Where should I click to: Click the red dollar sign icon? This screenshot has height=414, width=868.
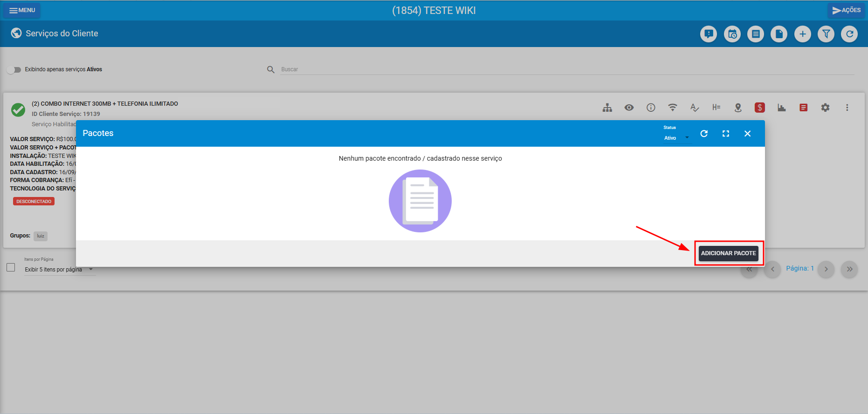point(760,108)
